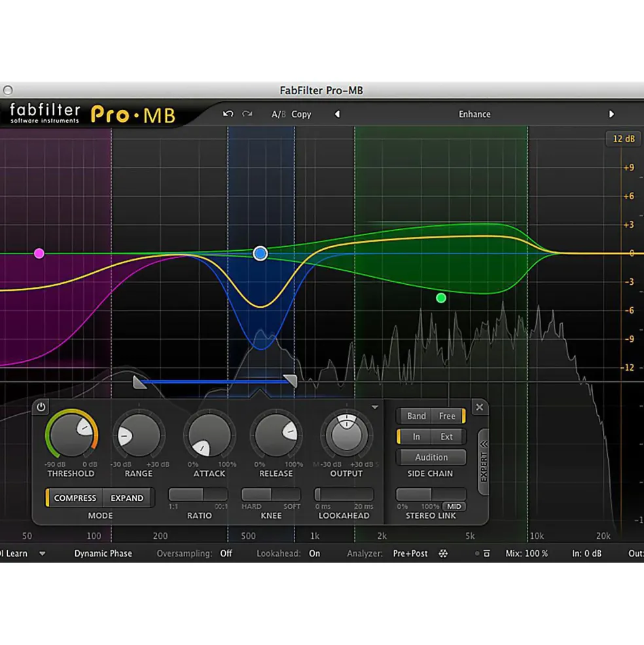644x645 pixels.
Task: Open band options dropdown triangle
Action: coord(374,407)
